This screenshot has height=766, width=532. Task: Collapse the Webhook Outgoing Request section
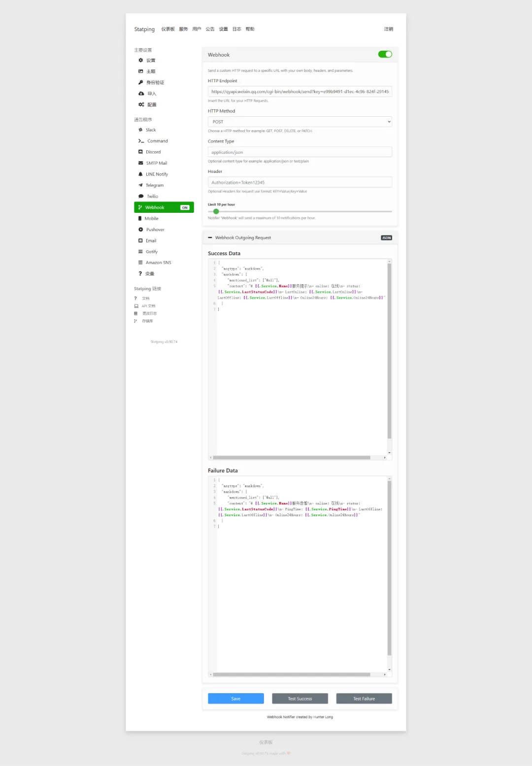[210, 238]
